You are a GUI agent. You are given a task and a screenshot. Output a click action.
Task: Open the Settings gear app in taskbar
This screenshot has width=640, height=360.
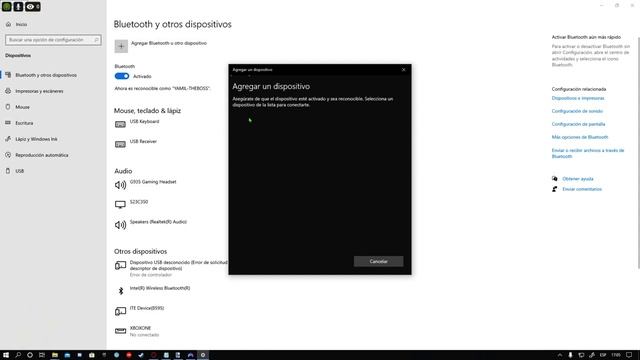(203, 355)
